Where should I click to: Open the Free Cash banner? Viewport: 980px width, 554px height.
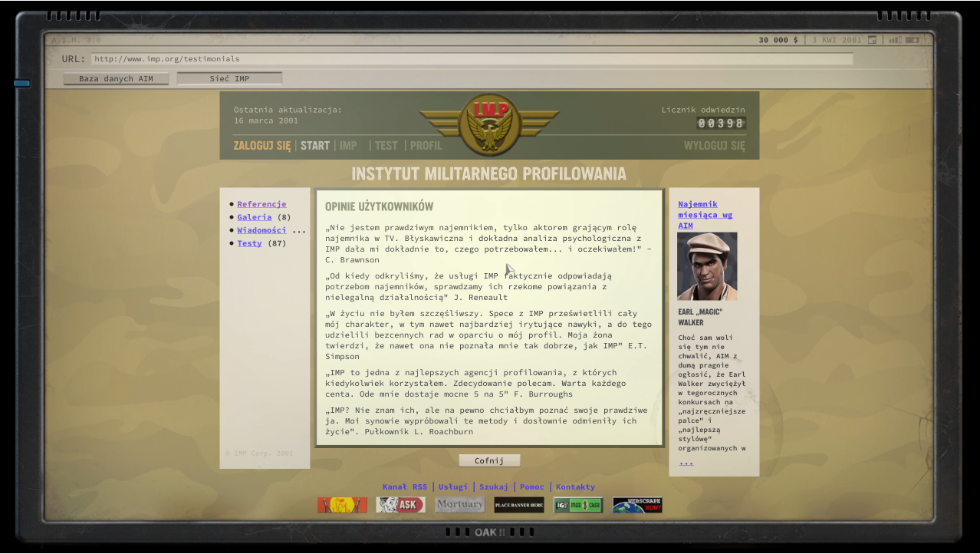(578, 505)
